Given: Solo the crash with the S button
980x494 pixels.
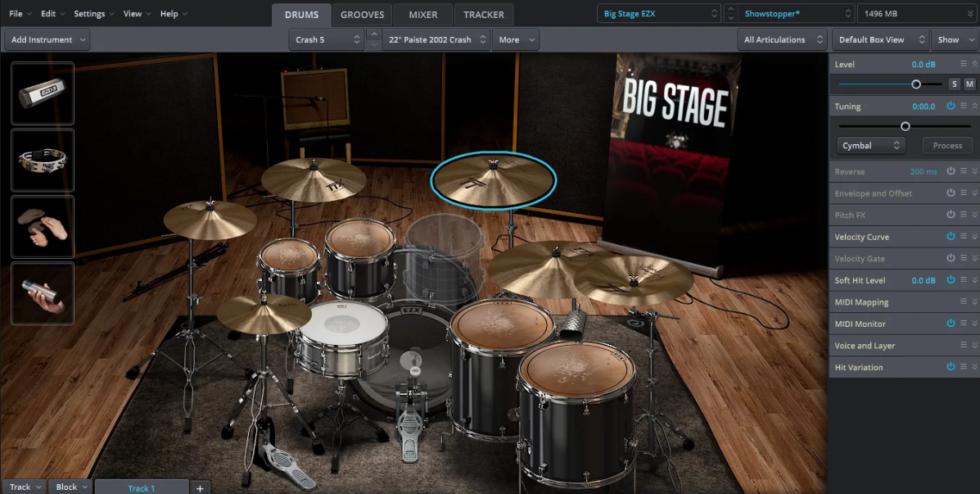Looking at the screenshot, I should 953,84.
